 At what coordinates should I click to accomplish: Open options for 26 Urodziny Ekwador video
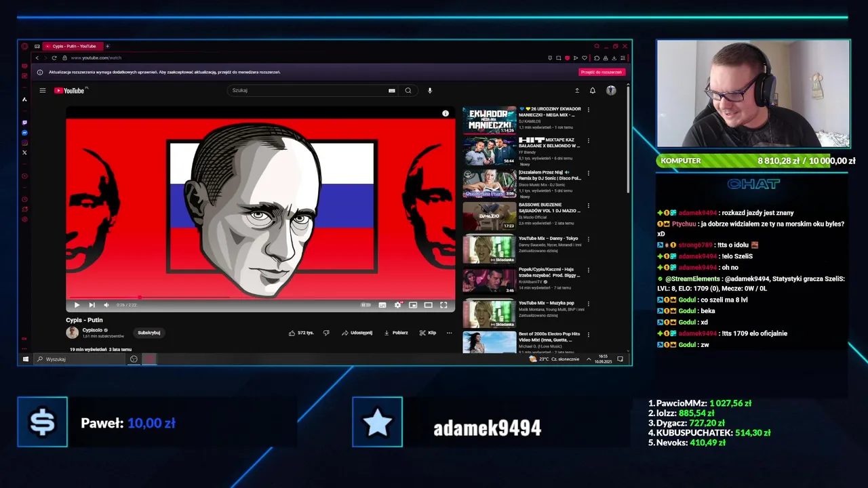[588, 110]
